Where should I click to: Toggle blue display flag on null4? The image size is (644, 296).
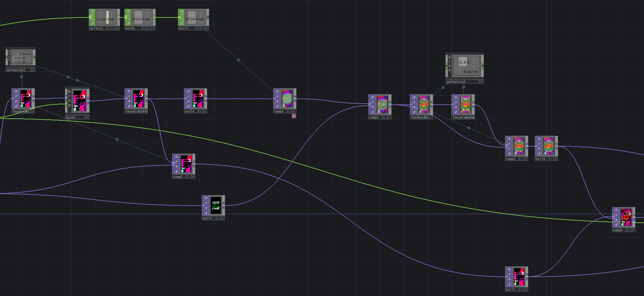point(200,111)
